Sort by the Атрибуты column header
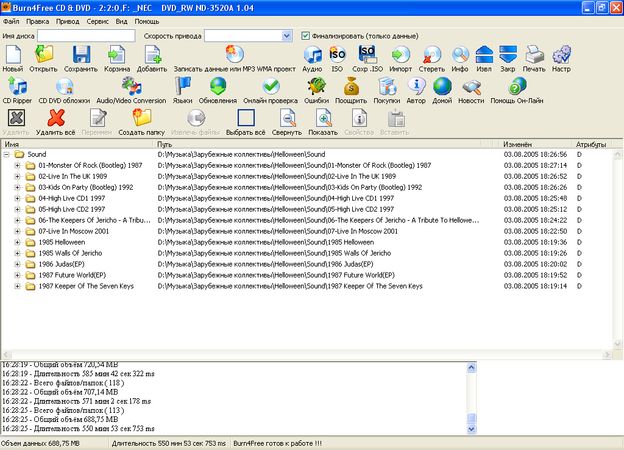This screenshot has width=624, height=450. point(591,144)
